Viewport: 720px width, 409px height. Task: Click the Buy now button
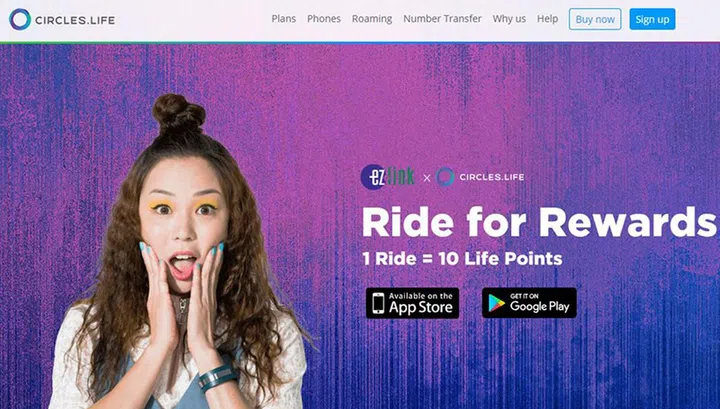point(595,19)
